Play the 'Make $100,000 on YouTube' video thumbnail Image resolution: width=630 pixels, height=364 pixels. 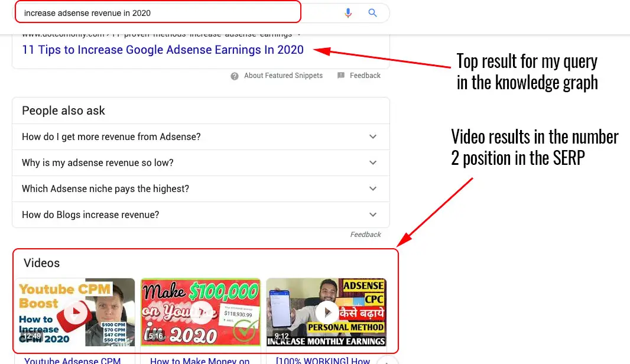click(200, 312)
